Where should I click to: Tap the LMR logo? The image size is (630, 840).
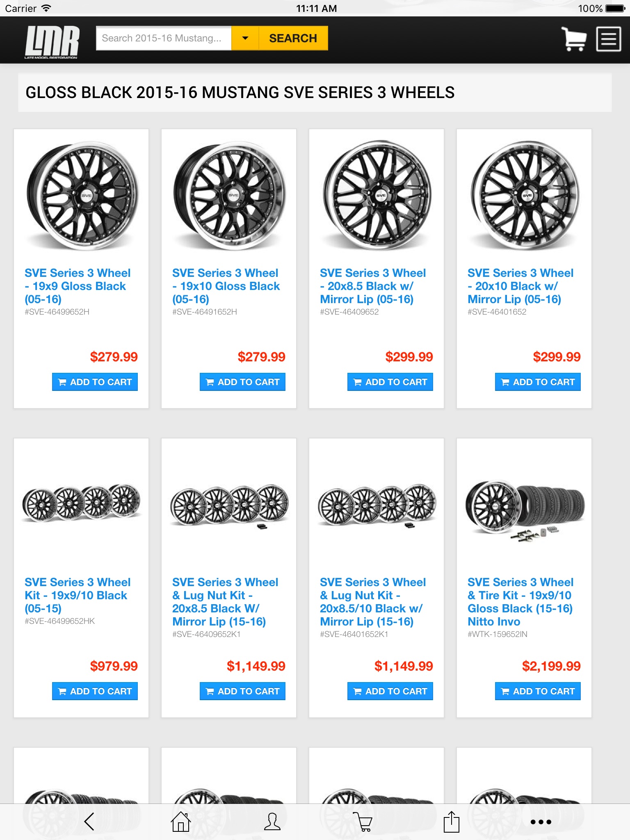pos(52,42)
